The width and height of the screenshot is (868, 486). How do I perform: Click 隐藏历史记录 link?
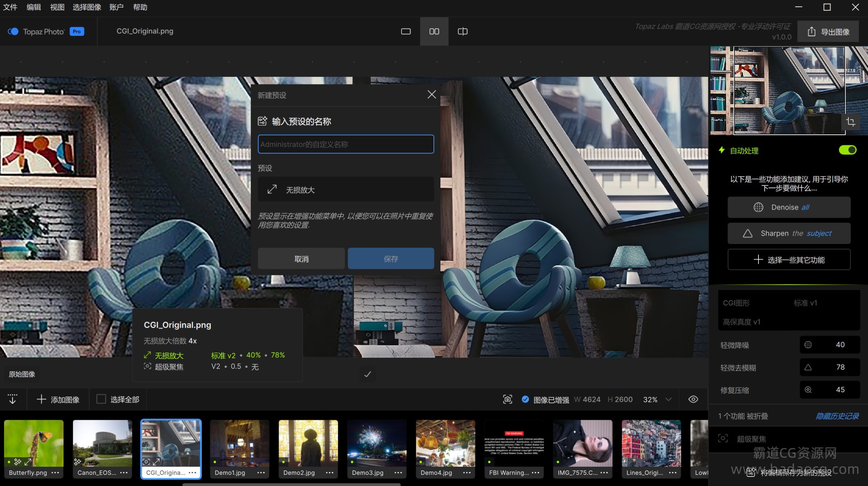point(837,416)
